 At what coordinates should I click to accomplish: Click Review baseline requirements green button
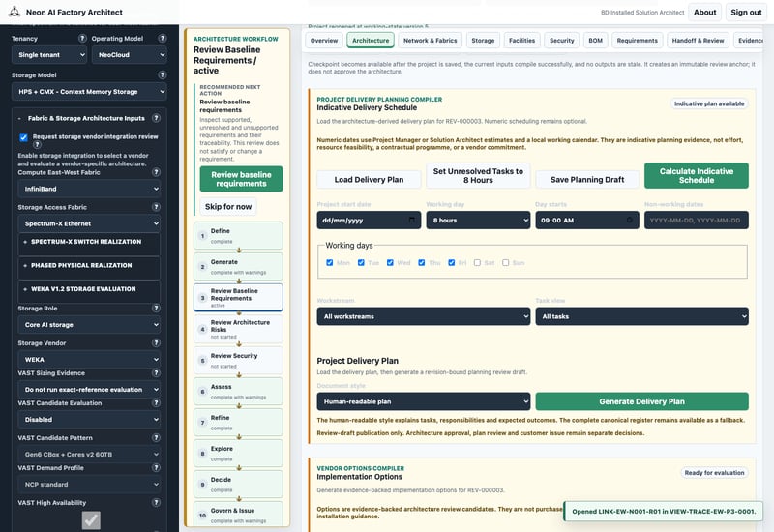click(x=241, y=179)
